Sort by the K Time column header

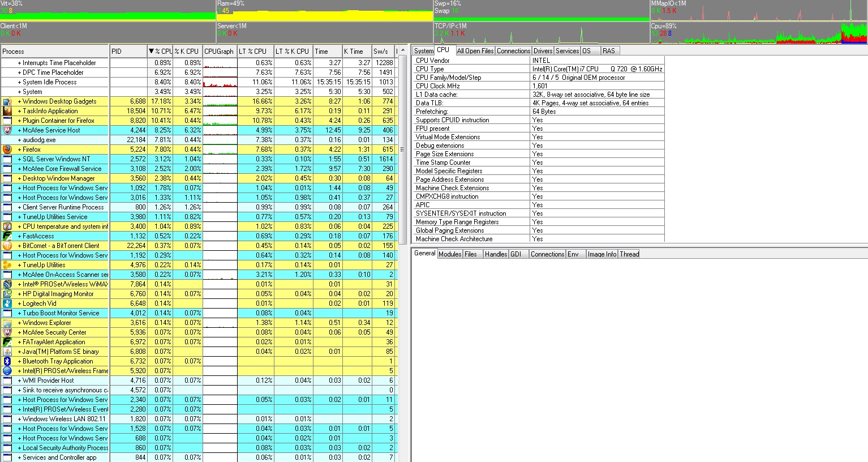click(x=356, y=52)
